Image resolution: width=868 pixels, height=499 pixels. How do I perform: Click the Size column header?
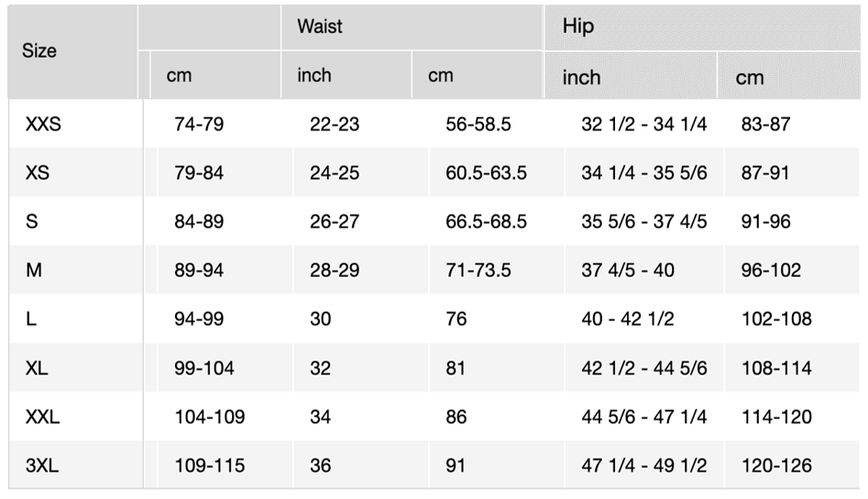39,51
